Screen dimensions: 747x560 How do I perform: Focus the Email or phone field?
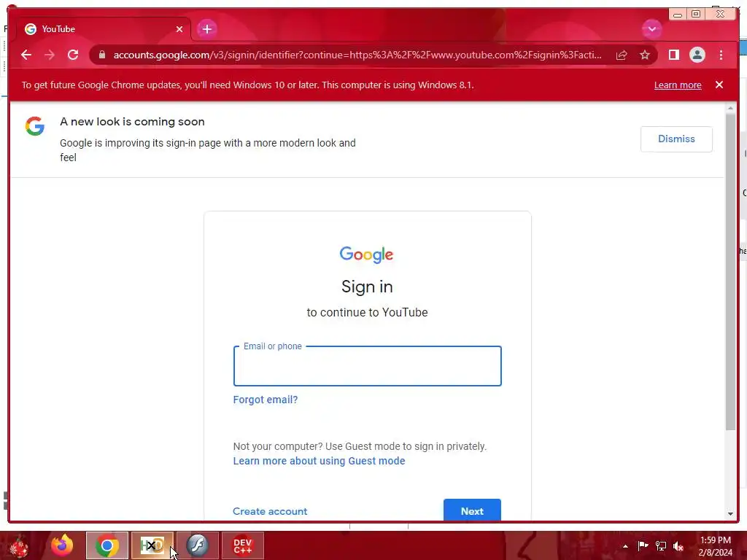pyautogui.click(x=368, y=366)
